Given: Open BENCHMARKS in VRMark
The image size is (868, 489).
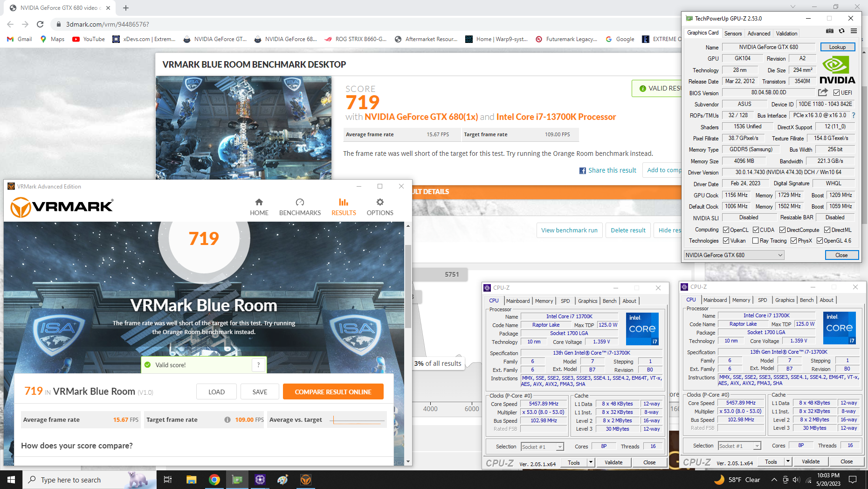Looking at the screenshot, I should [x=300, y=207].
